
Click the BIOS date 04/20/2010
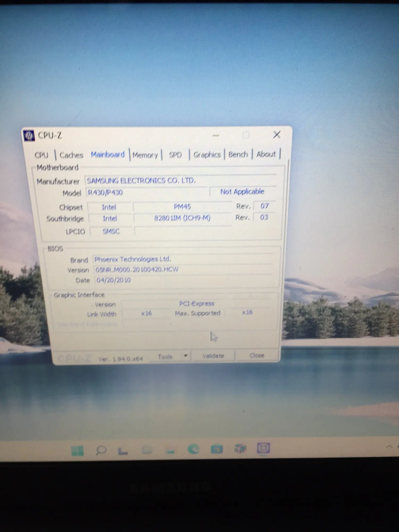(x=130, y=280)
